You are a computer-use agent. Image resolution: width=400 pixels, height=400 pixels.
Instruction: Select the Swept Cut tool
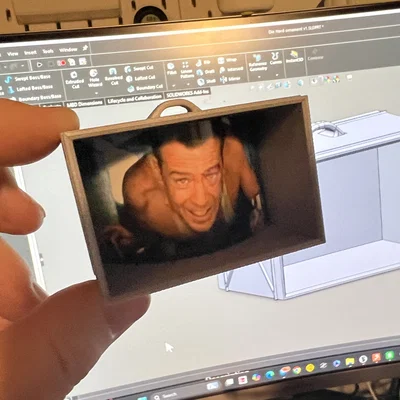coord(139,69)
